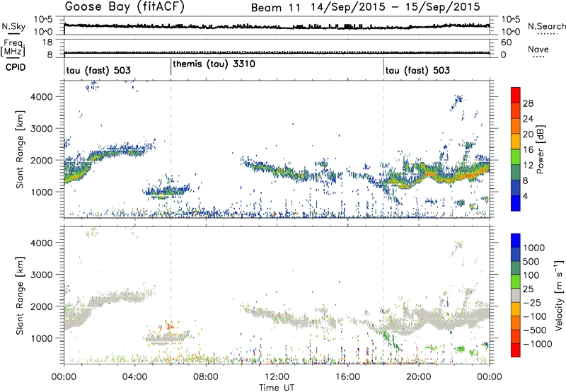Click the gray band of Velocity color bar
Viewport: 566px width, 392px height.
[516, 295]
